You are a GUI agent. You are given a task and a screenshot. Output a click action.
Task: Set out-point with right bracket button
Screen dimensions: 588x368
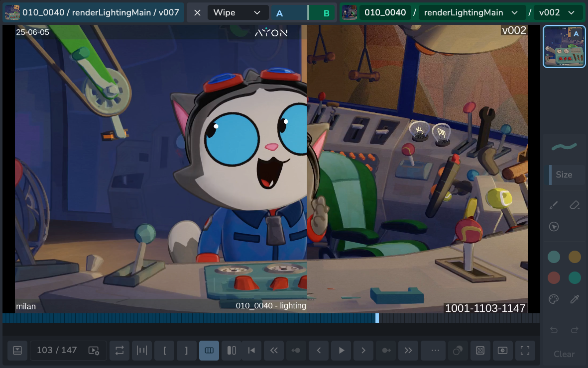[x=186, y=351]
